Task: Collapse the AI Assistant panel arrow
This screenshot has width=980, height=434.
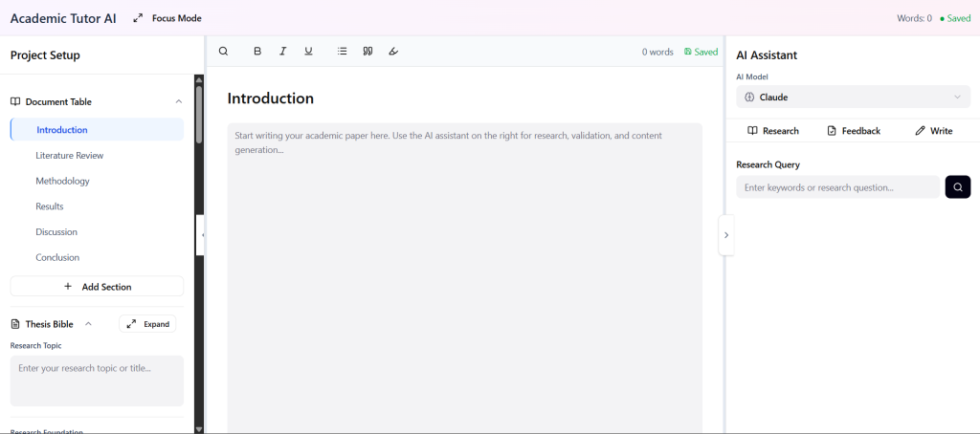Action: [725, 235]
